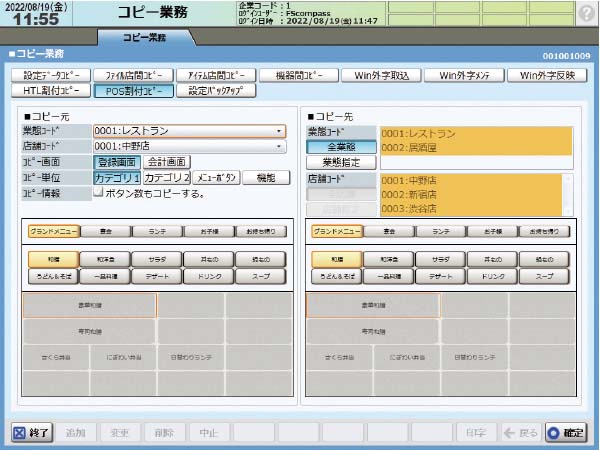Select the 機能 copy unit button

(x=265, y=177)
